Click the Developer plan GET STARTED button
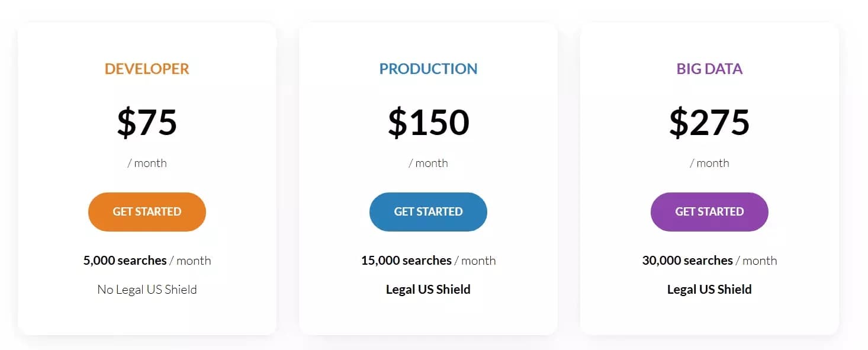This screenshot has width=868, height=350. click(x=146, y=211)
